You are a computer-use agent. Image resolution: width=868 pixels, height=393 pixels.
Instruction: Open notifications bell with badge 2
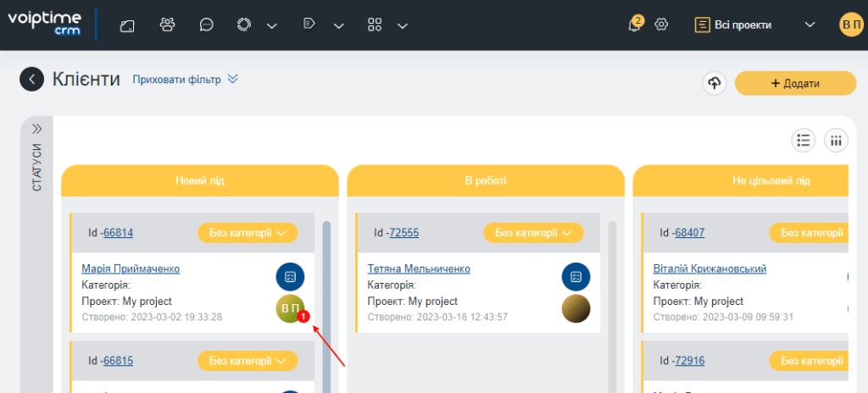tap(636, 25)
